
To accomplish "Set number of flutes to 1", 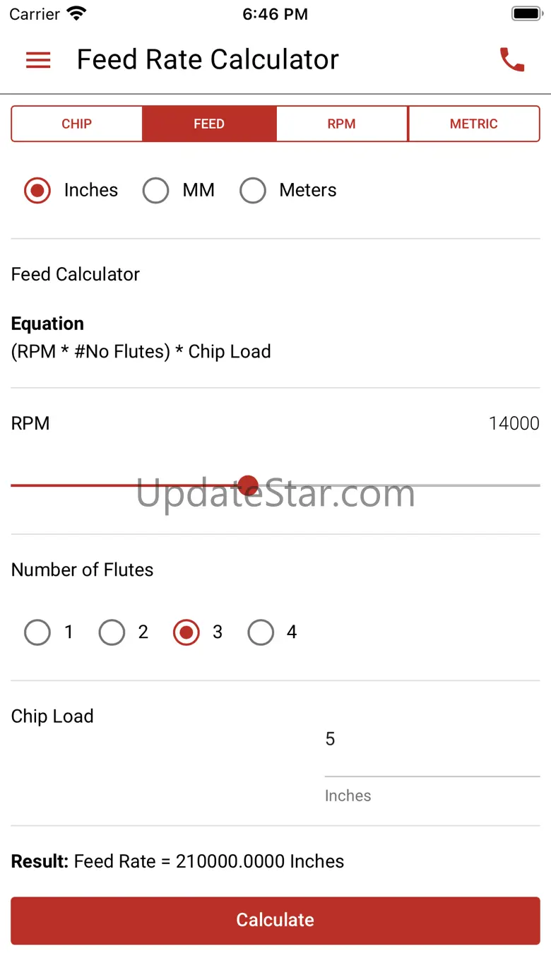I will click(x=38, y=632).
